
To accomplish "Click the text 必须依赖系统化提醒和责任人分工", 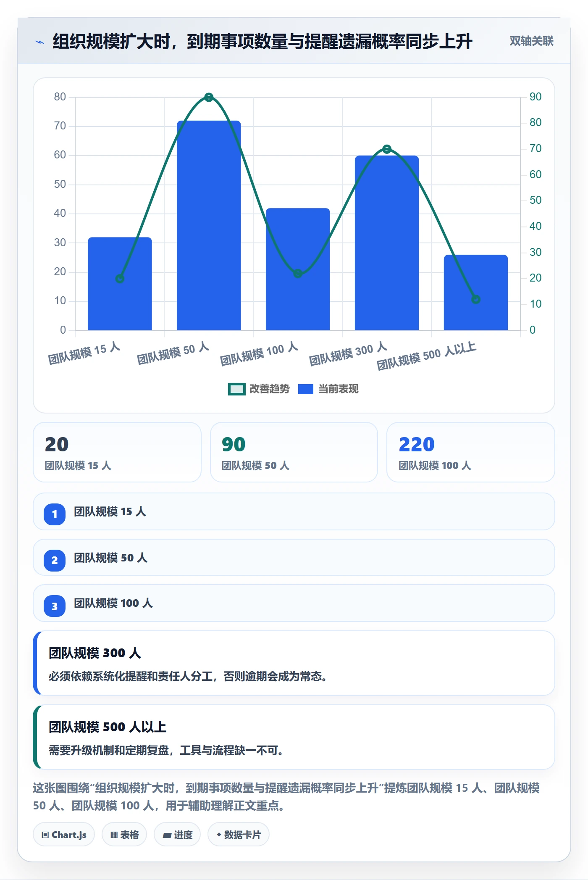I will (x=131, y=676).
